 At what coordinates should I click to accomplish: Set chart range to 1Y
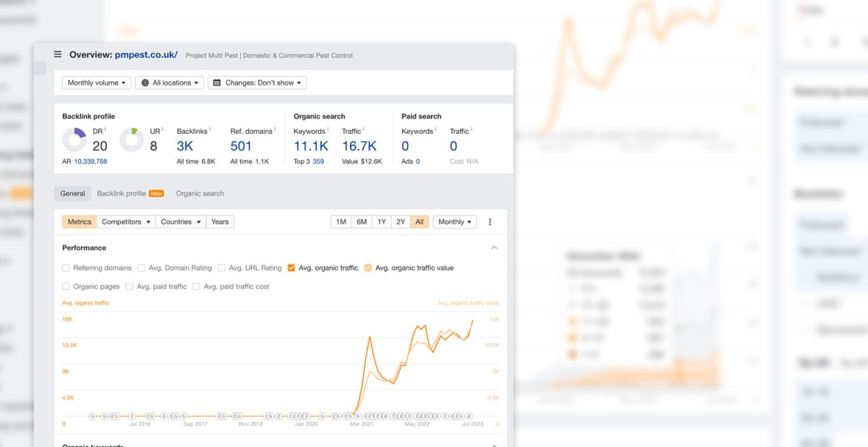coord(381,222)
